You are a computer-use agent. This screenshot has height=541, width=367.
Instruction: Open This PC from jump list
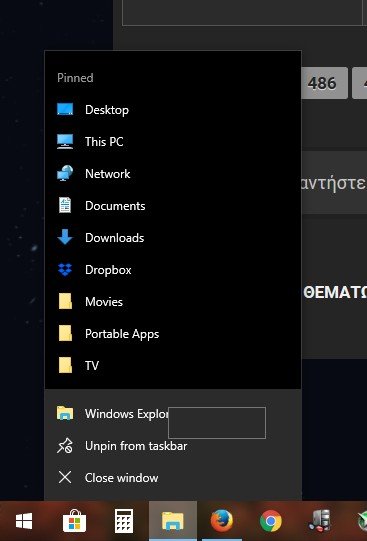point(173,141)
